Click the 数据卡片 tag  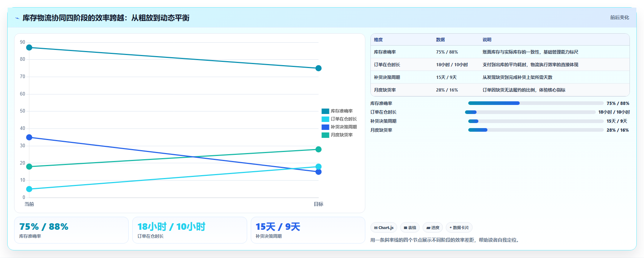point(459,228)
